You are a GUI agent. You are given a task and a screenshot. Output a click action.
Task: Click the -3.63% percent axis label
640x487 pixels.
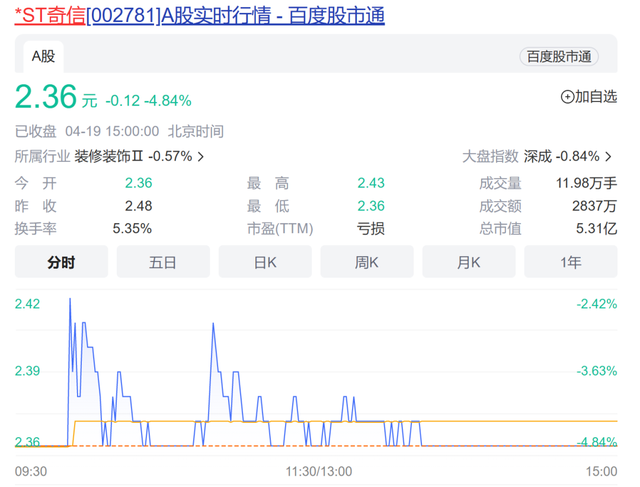[597, 371]
